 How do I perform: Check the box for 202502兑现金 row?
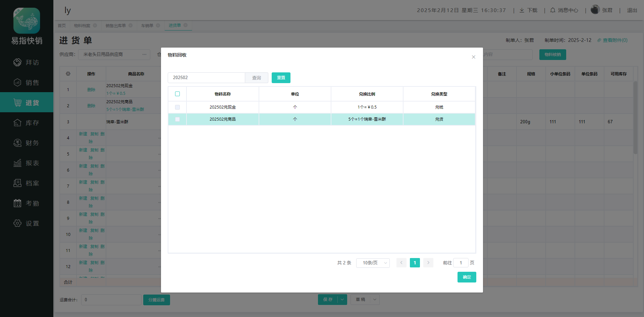(177, 107)
